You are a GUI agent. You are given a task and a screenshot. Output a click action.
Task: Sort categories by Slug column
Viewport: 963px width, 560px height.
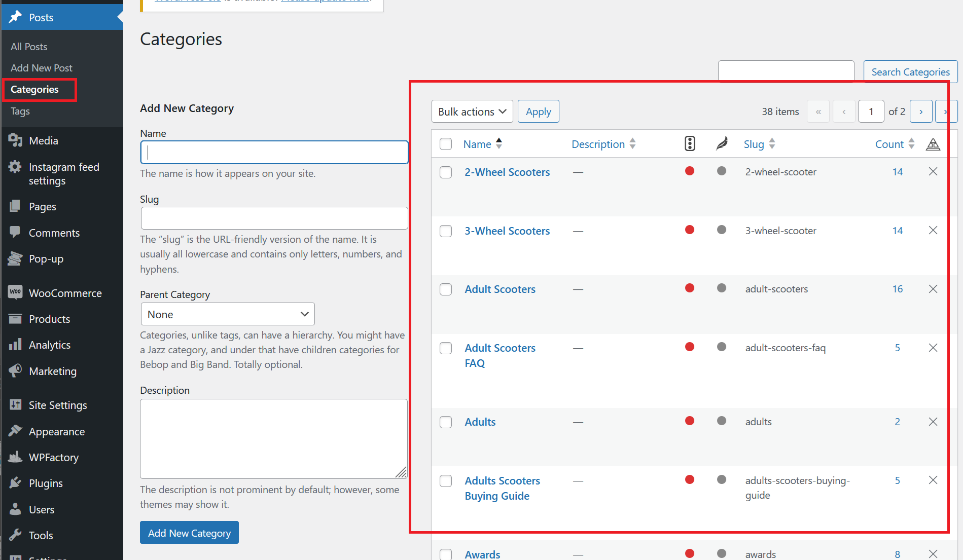pyautogui.click(x=759, y=144)
